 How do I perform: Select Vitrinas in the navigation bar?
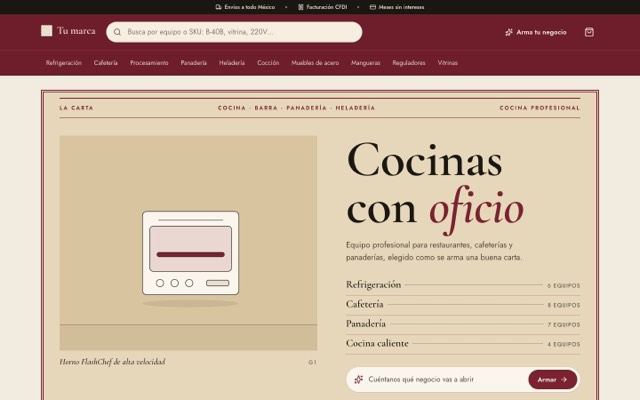coord(448,62)
